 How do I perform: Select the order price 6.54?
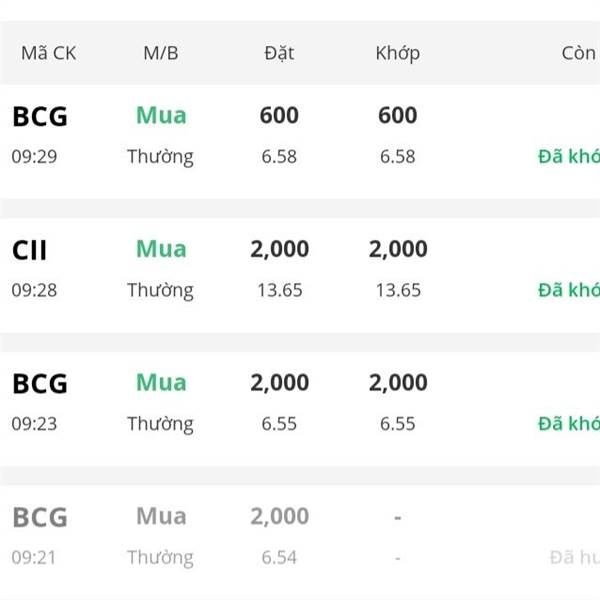pyautogui.click(x=279, y=558)
